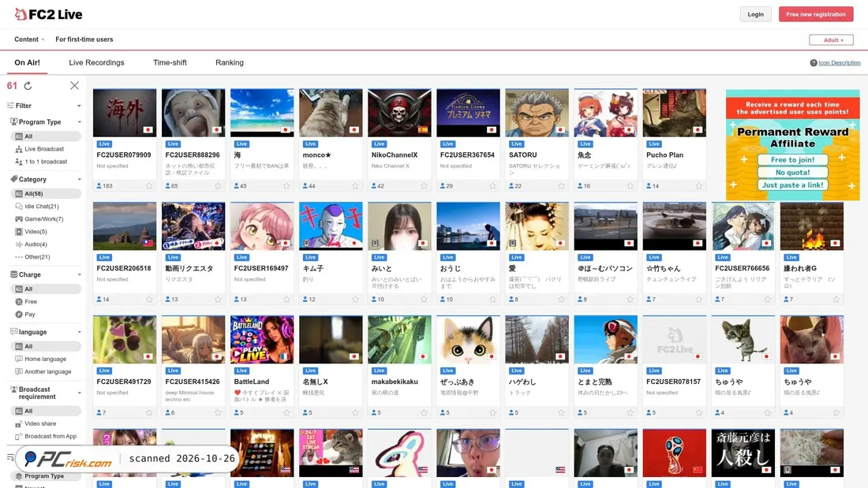Star the monco★ broadcast
This screenshot has width=868, height=488.
[x=355, y=186]
